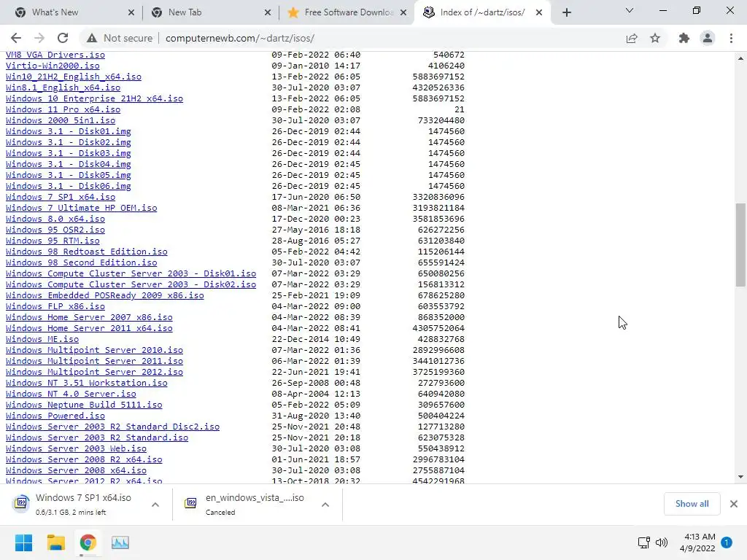Open File Explorer from the taskbar
The height and width of the screenshot is (560, 747).
(55, 542)
